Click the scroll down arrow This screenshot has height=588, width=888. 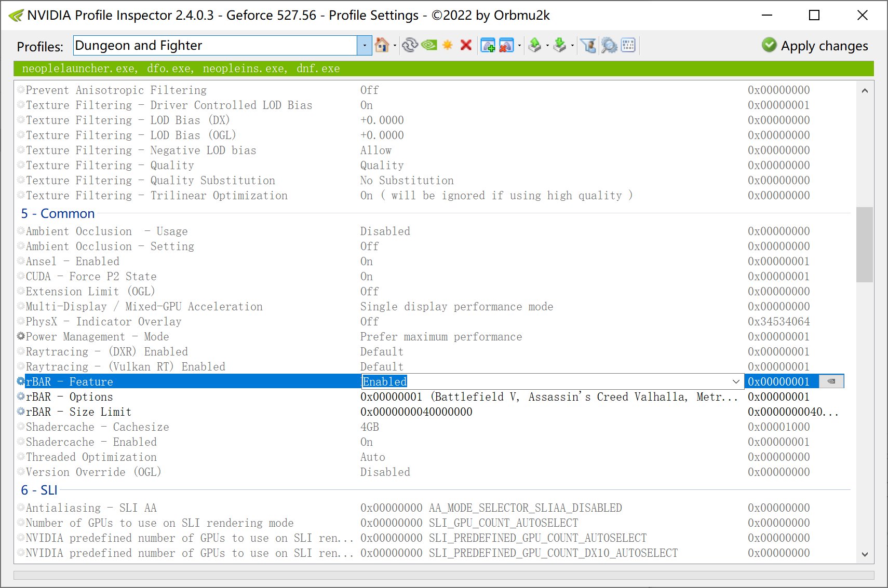click(x=865, y=554)
